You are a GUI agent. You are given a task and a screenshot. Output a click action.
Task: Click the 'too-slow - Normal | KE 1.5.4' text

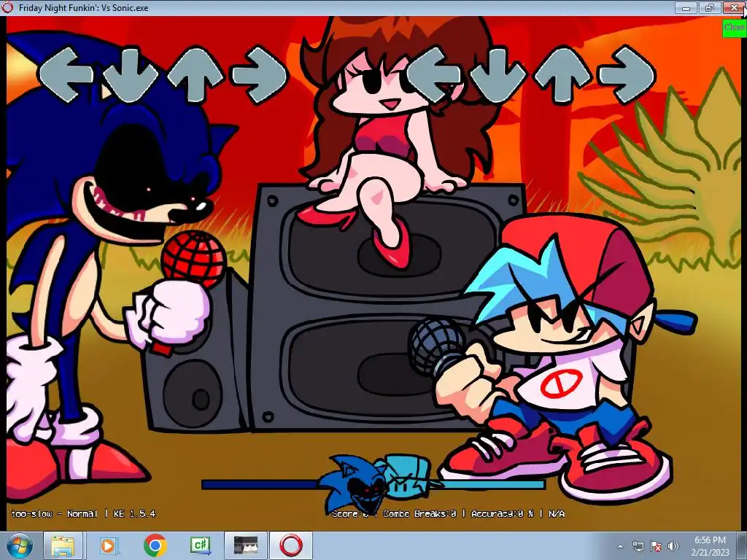coord(83,514)
